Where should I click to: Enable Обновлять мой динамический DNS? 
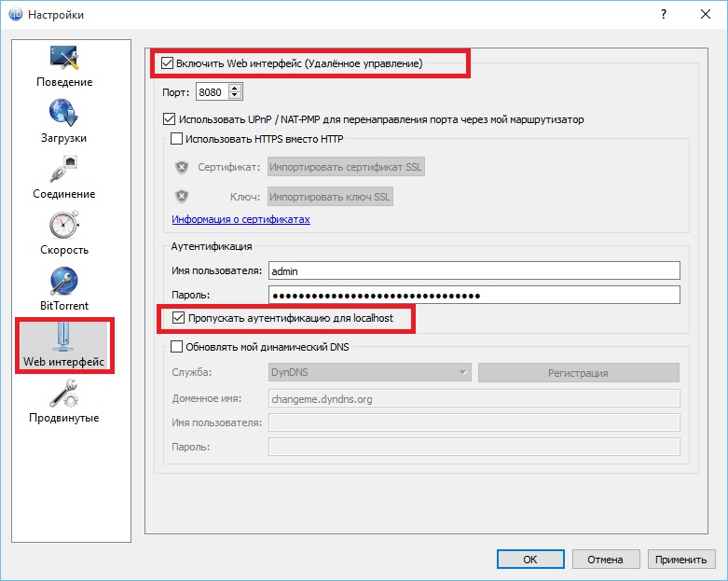click(177, 347)
